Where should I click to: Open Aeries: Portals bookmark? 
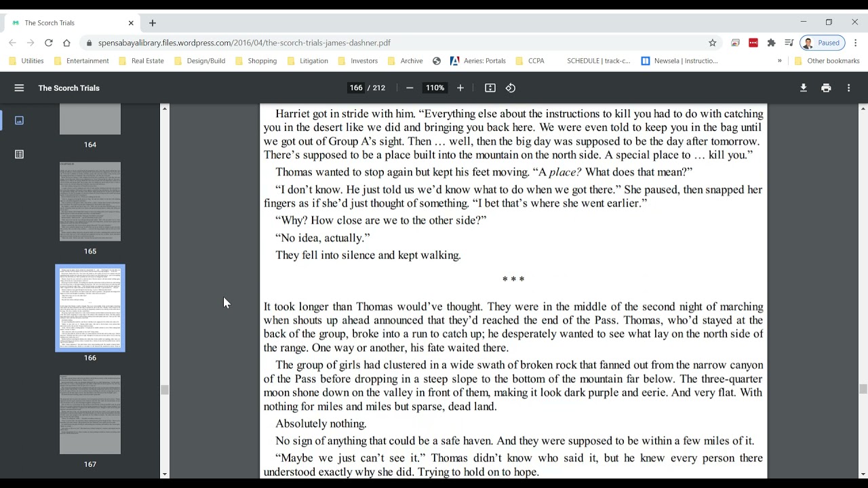[x=478, y=61]
